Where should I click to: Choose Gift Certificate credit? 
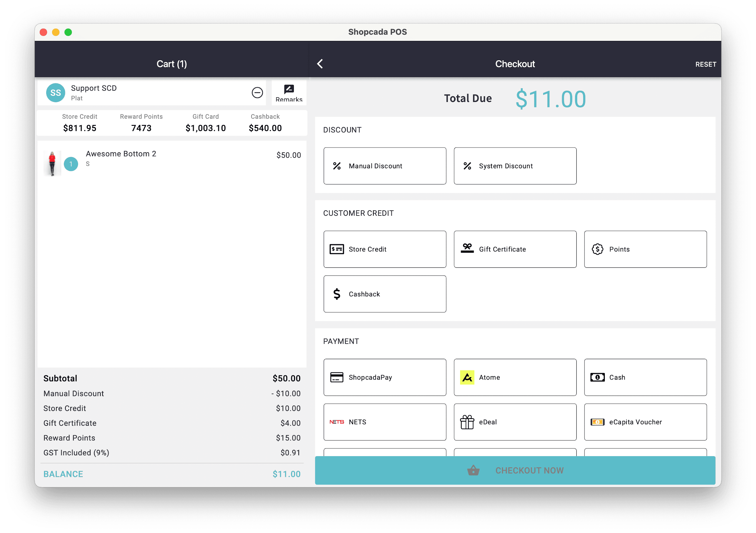click(515, 249)
